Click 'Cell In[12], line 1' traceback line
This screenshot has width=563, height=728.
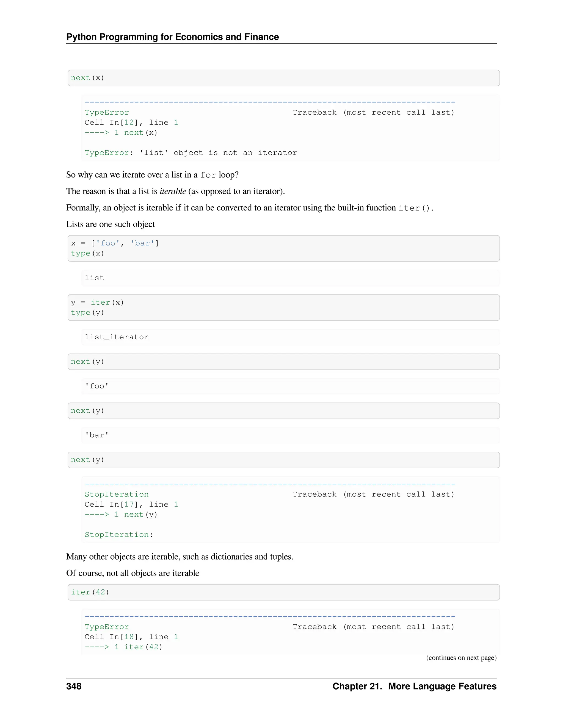point(131,122)
